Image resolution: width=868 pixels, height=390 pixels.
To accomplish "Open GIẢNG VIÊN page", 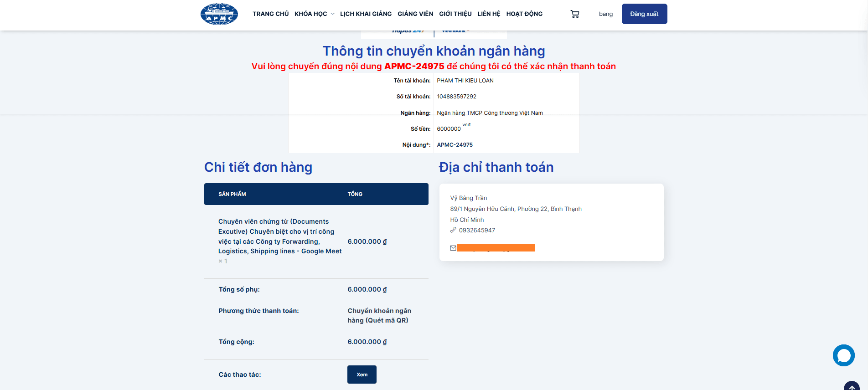I will click(415, 14).
